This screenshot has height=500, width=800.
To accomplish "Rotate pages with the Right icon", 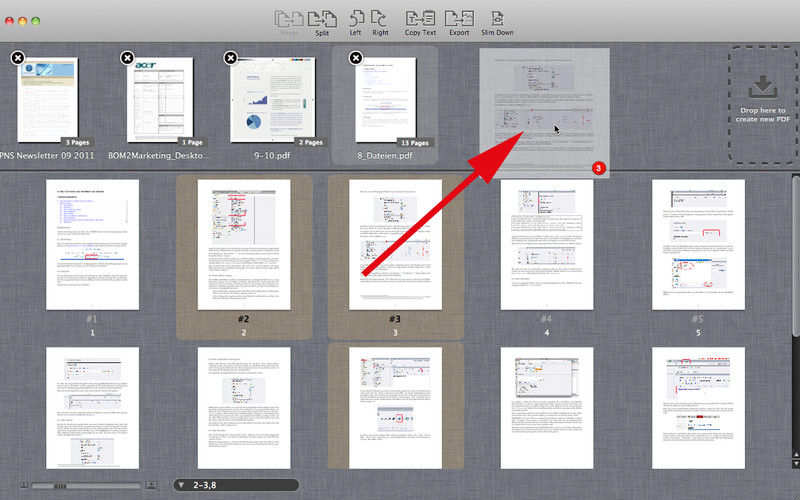I will [380, 23].
